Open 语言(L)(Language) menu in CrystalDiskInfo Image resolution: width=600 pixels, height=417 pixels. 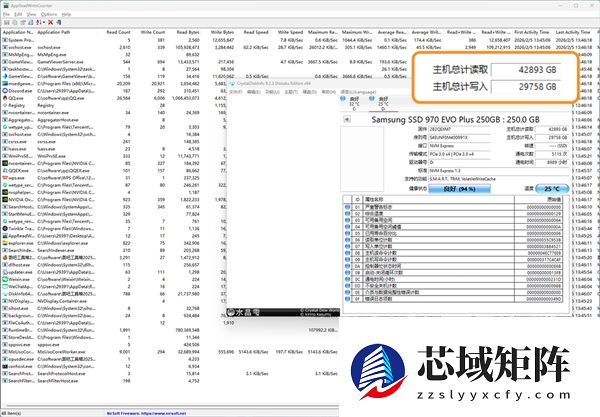(359, 92)
